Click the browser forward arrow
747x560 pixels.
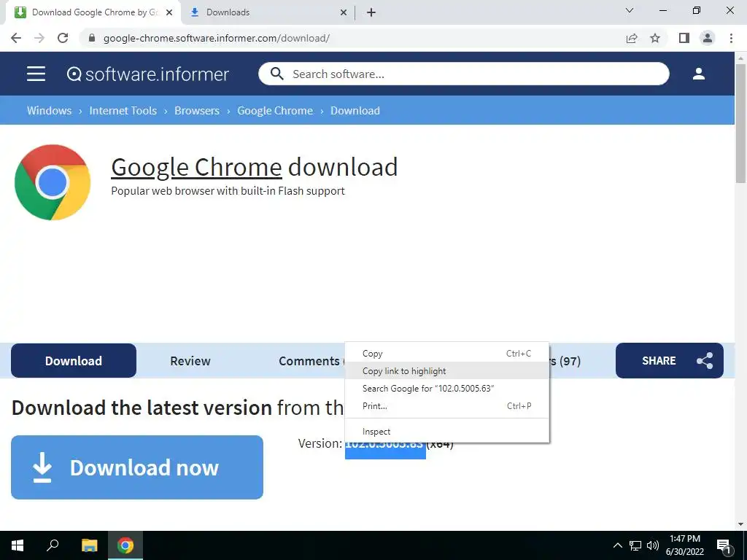39,38
